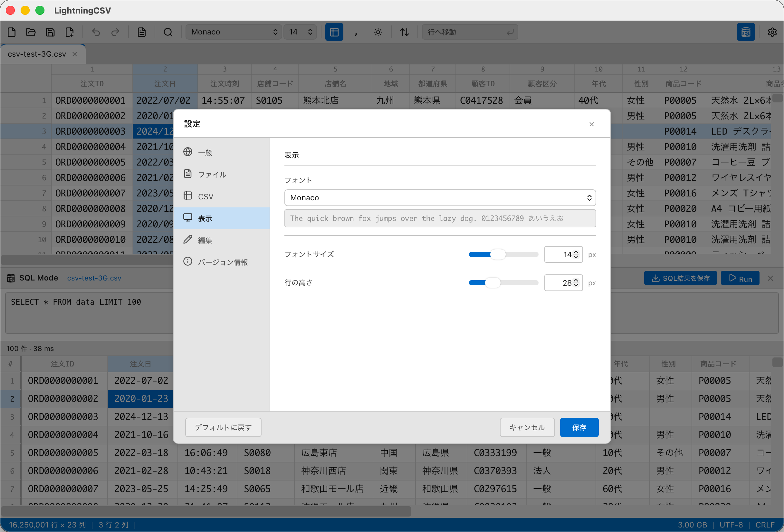784x532 pixels.
Task: Open the フォント Monaco dropdown in settings
Action: [x=440, y=198]
